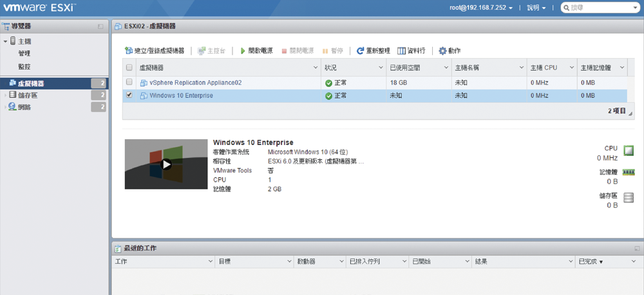The height and width of the screenshot is (295, 644).
Task: Click the storage icon in navigator
Action: (12, 95)
